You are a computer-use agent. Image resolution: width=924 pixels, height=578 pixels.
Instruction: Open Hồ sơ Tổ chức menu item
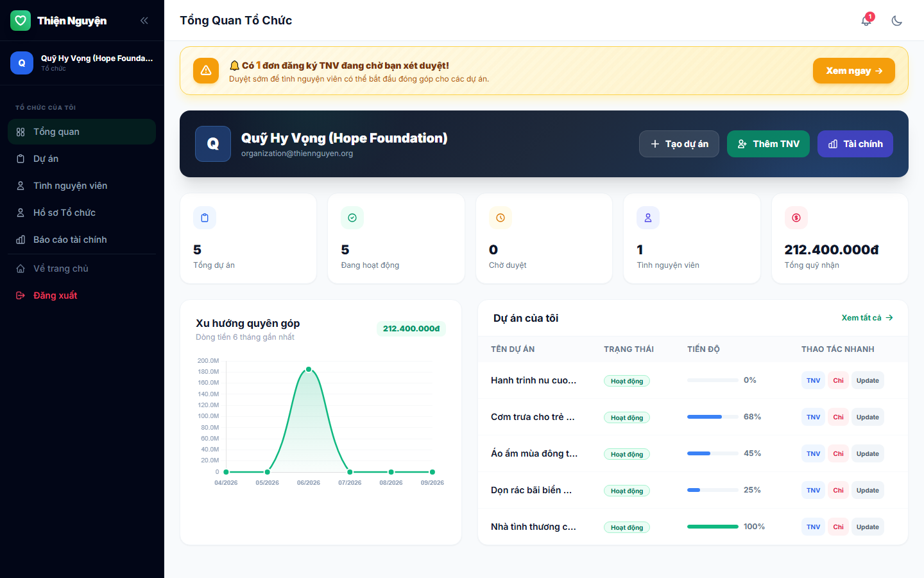82,213
